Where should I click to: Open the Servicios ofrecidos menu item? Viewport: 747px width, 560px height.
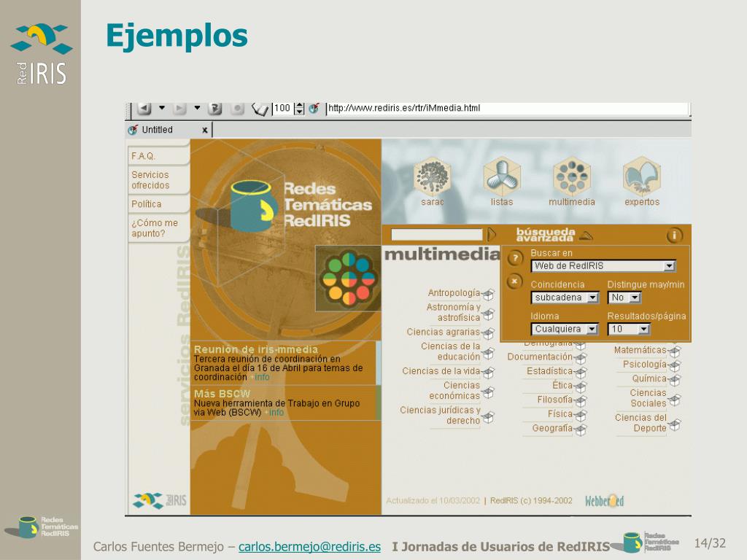click(x=150, y=180)
